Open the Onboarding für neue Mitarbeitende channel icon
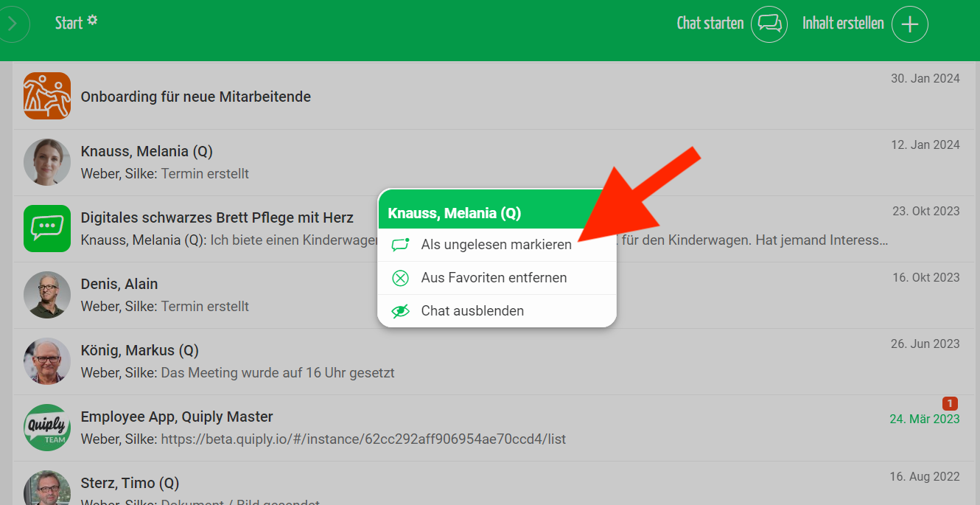Screen dimensions: 980x505 pos(47,96)
